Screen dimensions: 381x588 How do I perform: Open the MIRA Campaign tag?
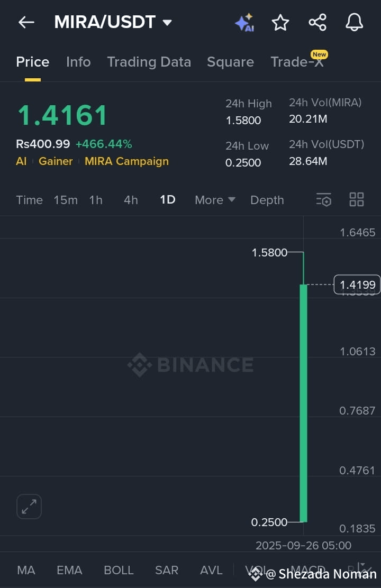pos(126,161)
